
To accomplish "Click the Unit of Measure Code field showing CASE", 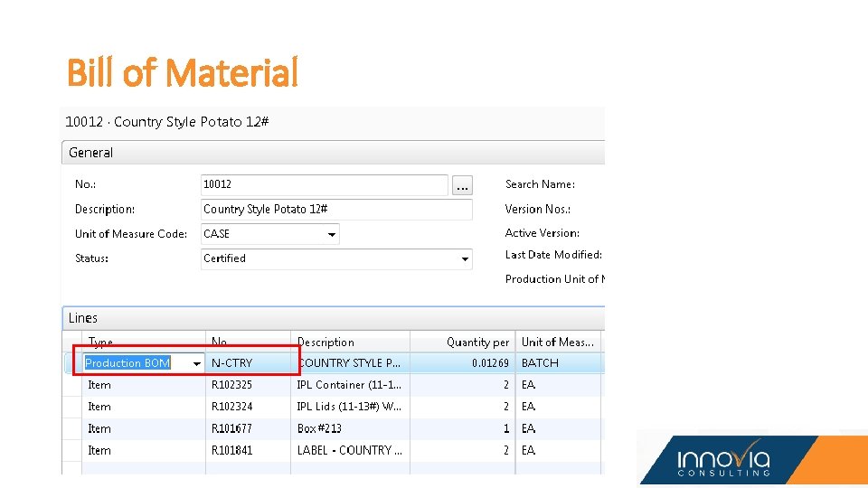I will click(269, 234).
